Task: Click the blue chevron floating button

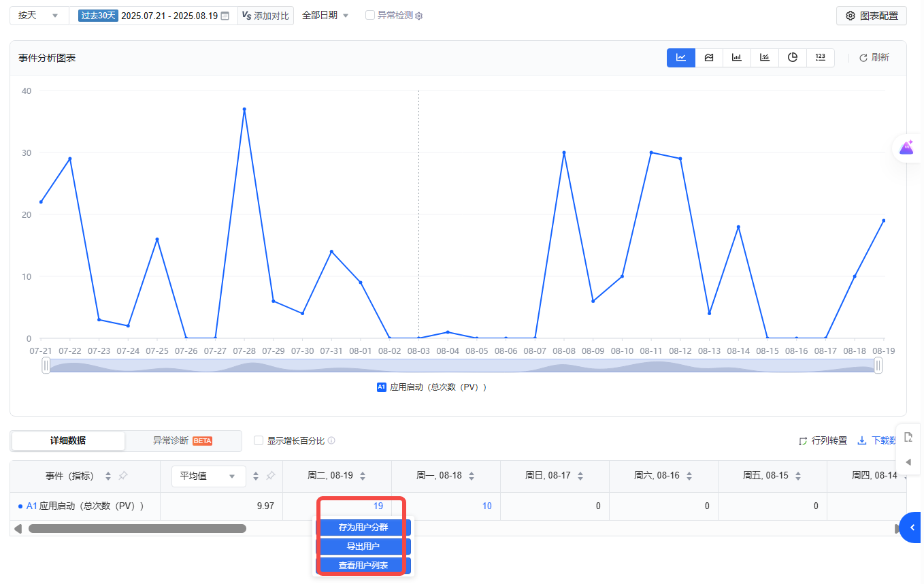Action: click(x=912, y=528)
